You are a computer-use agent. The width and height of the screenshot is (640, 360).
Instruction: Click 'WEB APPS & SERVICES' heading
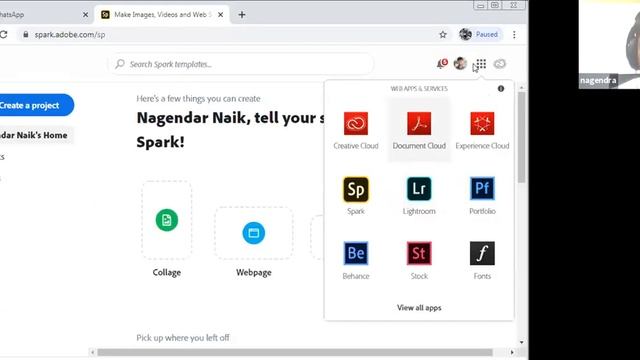click(419, 89)
